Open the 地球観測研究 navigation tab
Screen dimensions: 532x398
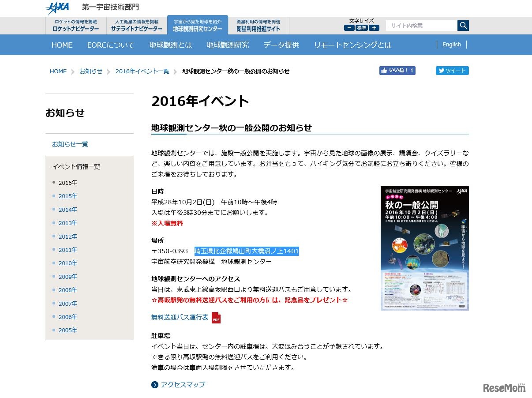coord(227,45)
